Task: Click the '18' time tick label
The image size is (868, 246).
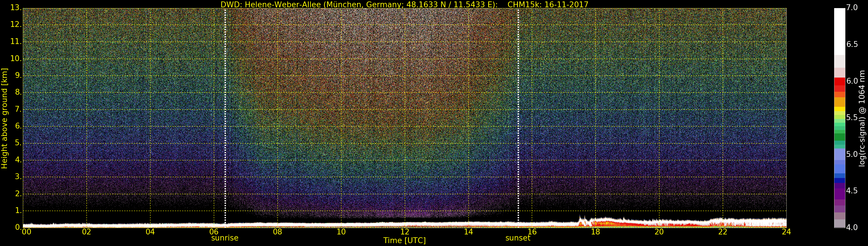Action: [596, 232]
